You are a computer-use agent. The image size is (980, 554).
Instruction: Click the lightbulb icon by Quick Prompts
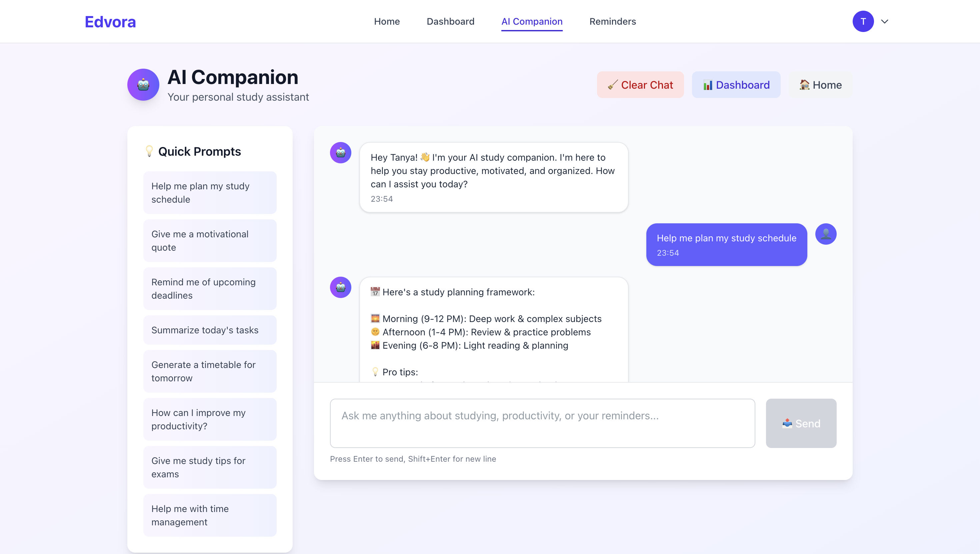click(x=149, y=151)
